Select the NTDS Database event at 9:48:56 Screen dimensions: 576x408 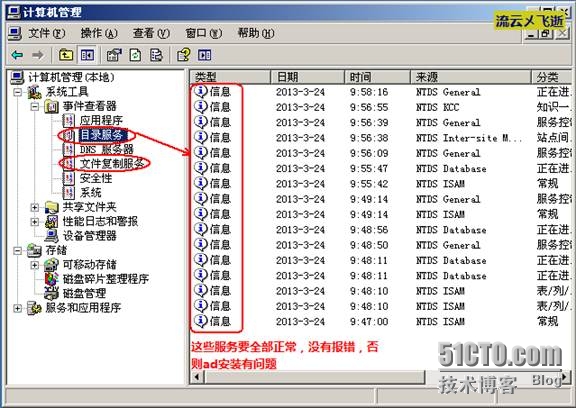(x=381, y=230)
